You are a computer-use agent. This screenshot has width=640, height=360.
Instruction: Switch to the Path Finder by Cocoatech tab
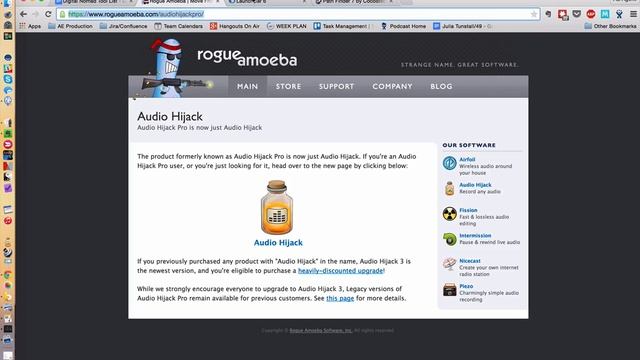354,2
